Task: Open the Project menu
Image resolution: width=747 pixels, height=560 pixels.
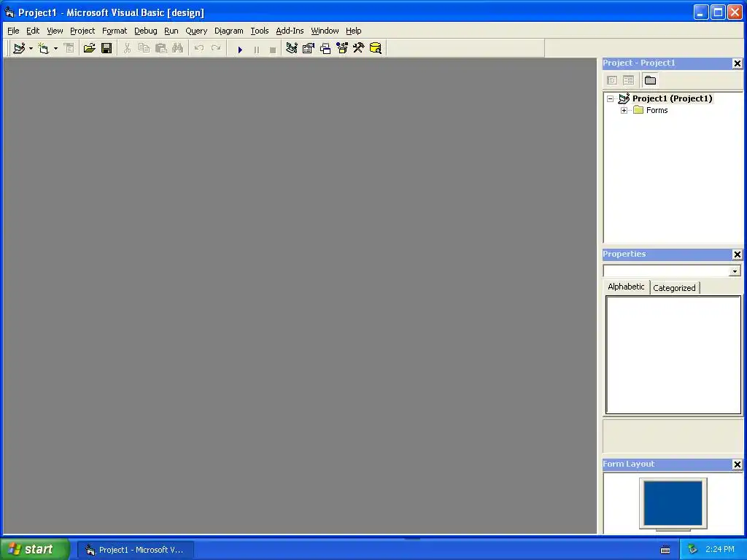Action: click(x=82, y=31)
